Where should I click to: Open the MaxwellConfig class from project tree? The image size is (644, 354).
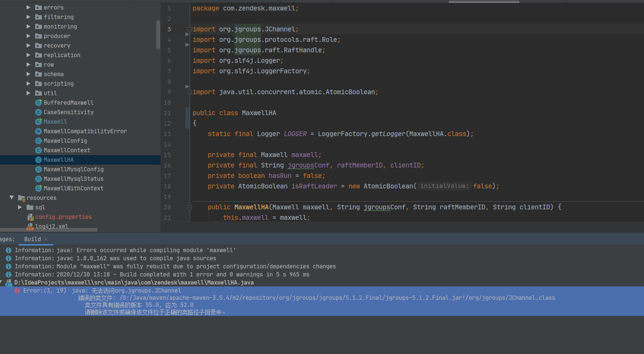coord(65,141)
